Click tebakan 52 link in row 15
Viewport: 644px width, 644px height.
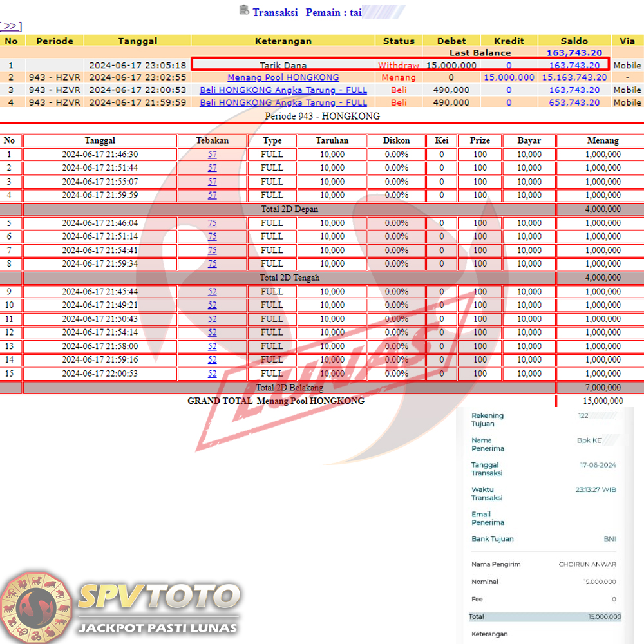[x=212, y=374]
